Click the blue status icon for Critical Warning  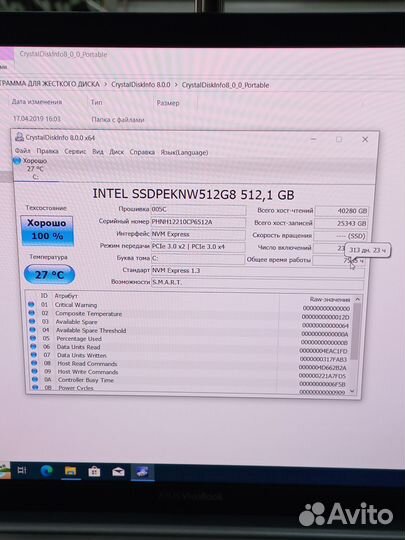click(31, 304)
